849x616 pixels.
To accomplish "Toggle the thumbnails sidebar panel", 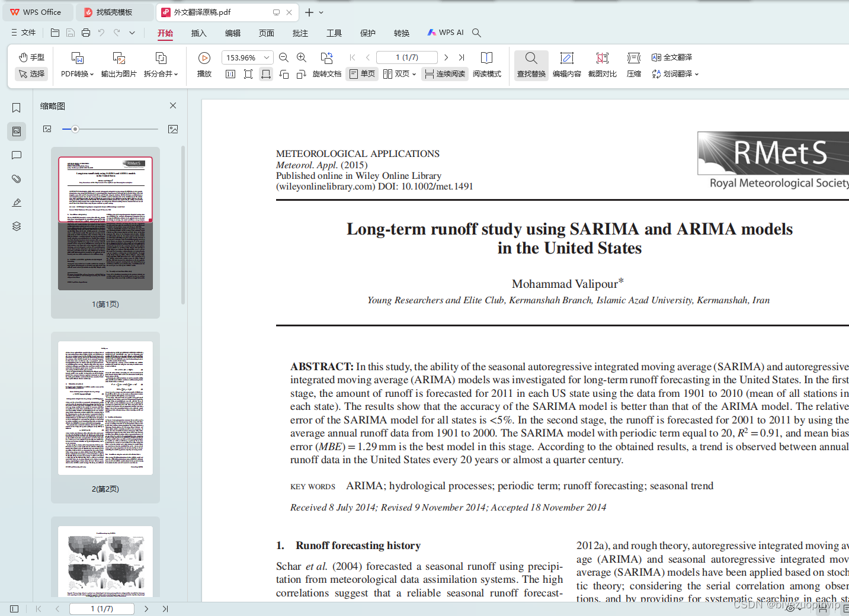I will coord(17,131).
